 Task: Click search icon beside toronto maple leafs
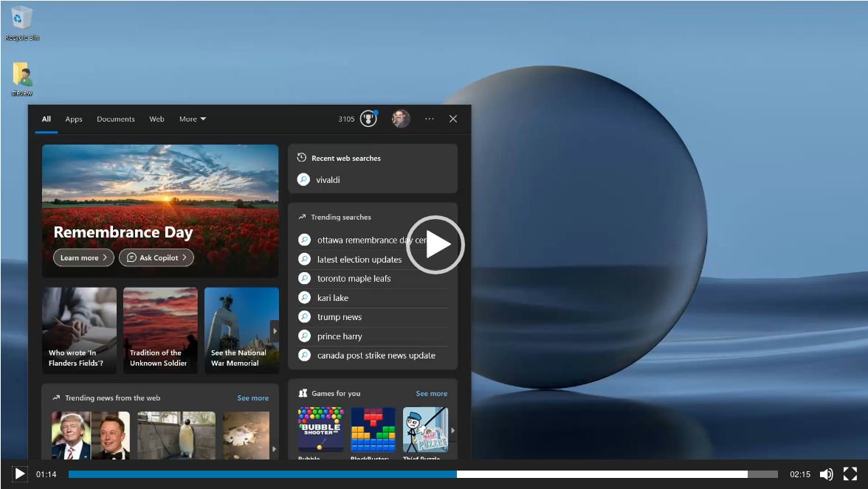tap(304, 278)
